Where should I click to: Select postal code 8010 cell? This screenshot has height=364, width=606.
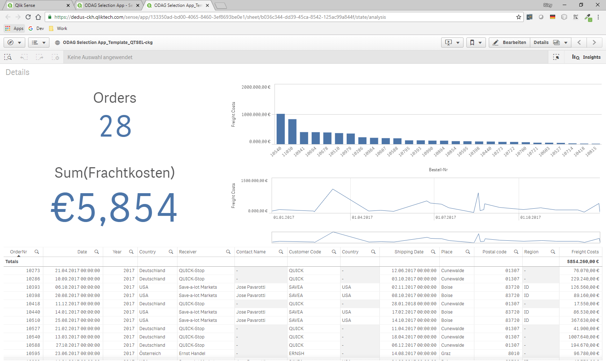coord(514,354)
